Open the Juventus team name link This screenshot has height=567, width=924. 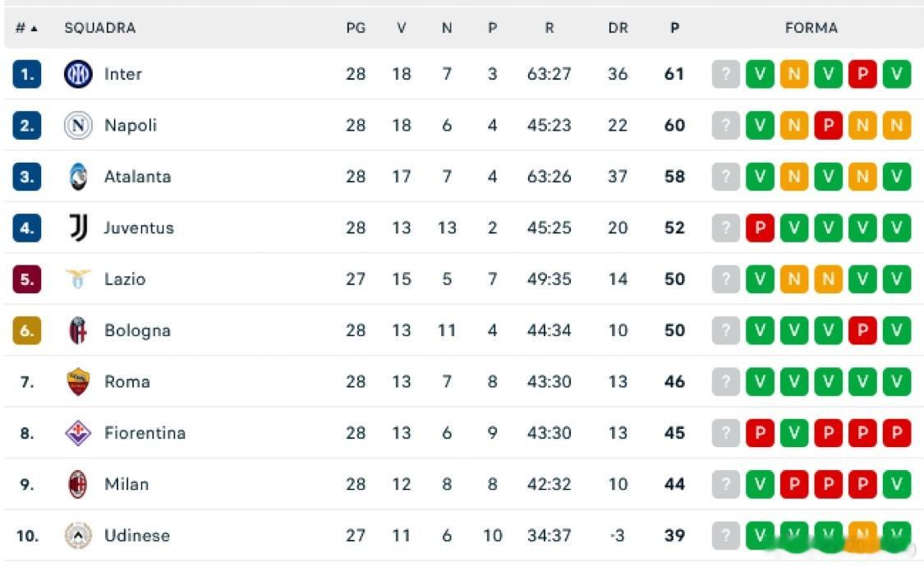click(x=139, y=228)
